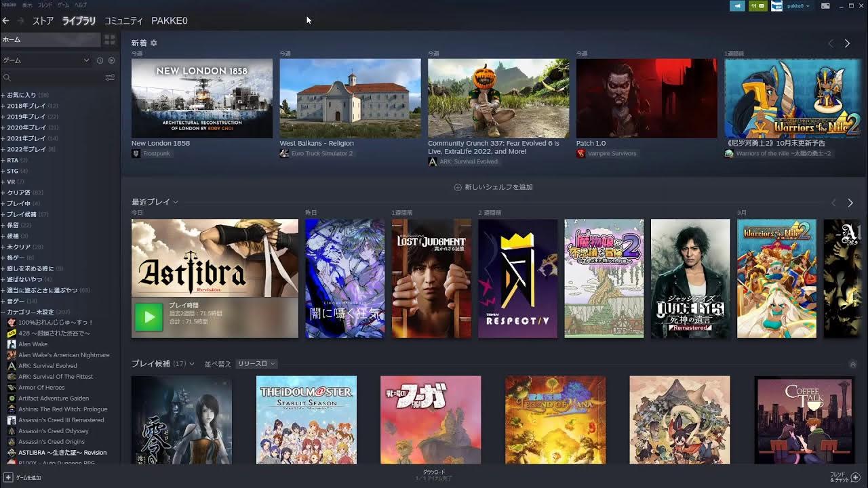Select ASTLIBRA ～生きた証～ Revision in list
This screenshot has width=868, height=488.
(x=62, y=453)
